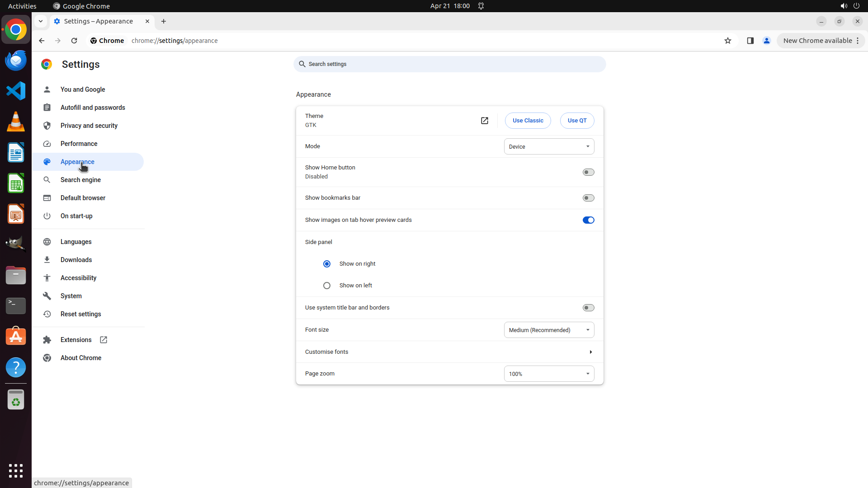Click the back navigation arrow
Image resolution: width=868 pixels, height=488 pixels.
click(42, 41)
